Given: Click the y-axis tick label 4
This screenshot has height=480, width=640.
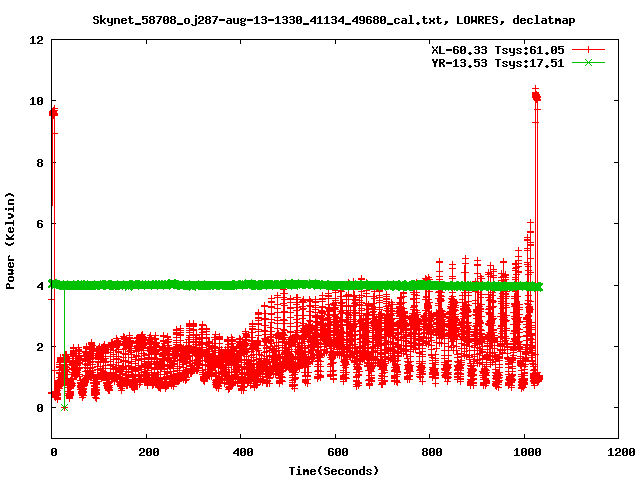Looking at the screenshot, I should click(40, 286).
